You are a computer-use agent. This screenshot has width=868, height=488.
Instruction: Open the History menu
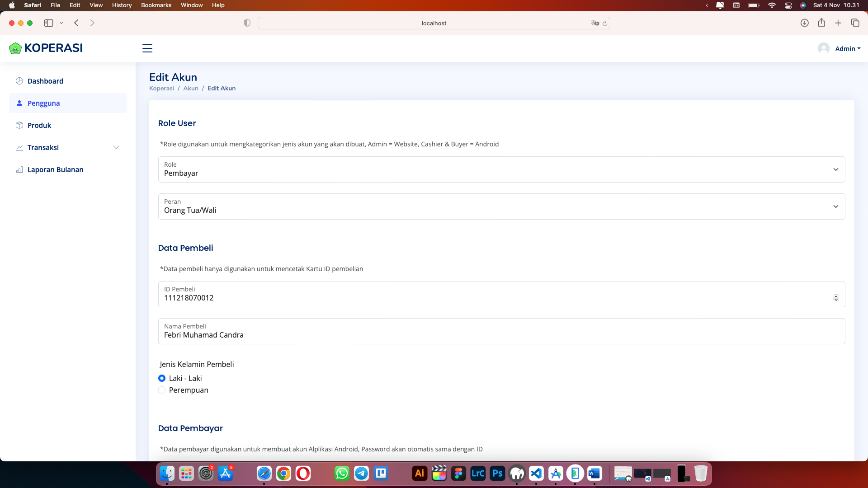[122, 5]
